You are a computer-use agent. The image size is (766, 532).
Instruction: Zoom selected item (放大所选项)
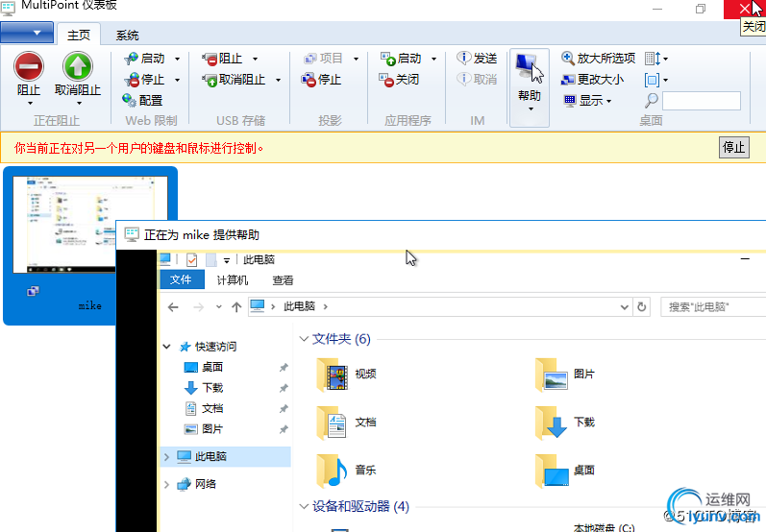[599, 59]
